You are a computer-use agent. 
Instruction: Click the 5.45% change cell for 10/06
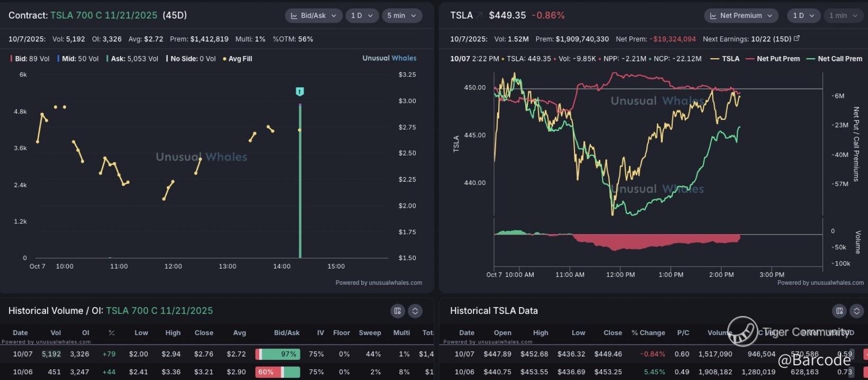tap(654, 372)
